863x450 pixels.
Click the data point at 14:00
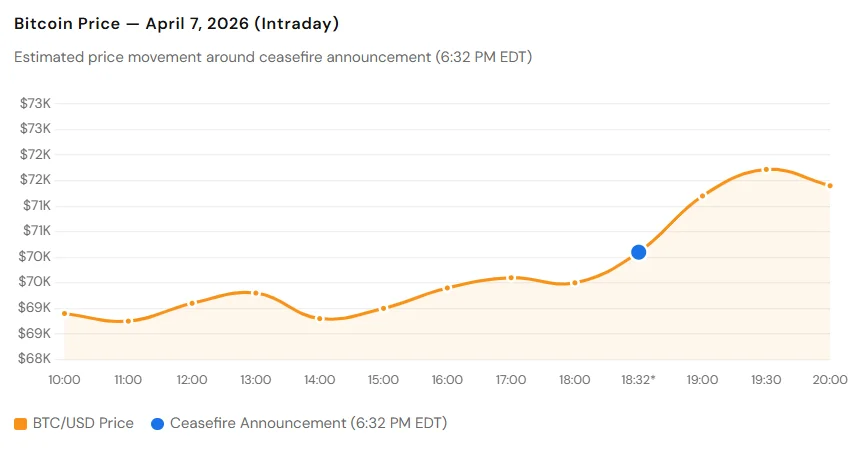(x=320, y=318)
